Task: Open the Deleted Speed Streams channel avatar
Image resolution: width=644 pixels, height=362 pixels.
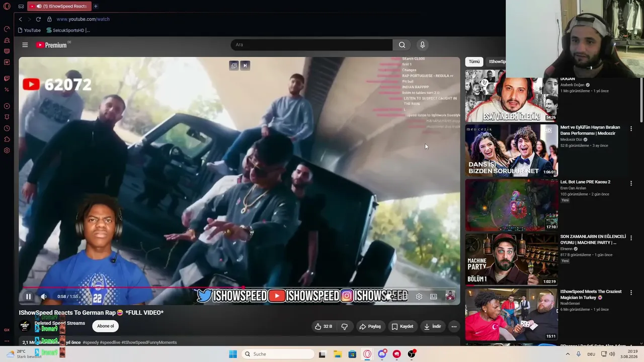Action: (25, 326)
